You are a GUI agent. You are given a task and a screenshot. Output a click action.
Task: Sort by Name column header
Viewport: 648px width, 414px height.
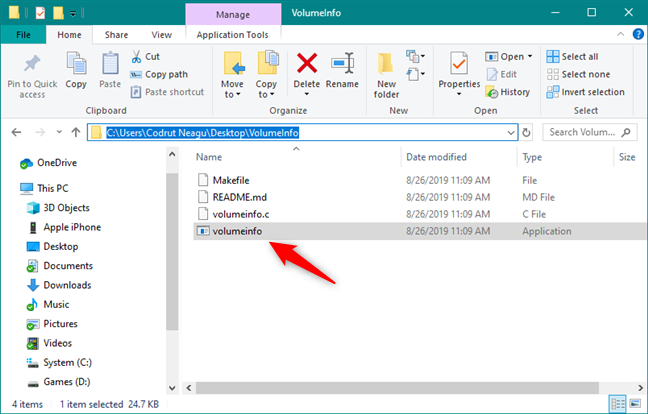click(209, 157)
